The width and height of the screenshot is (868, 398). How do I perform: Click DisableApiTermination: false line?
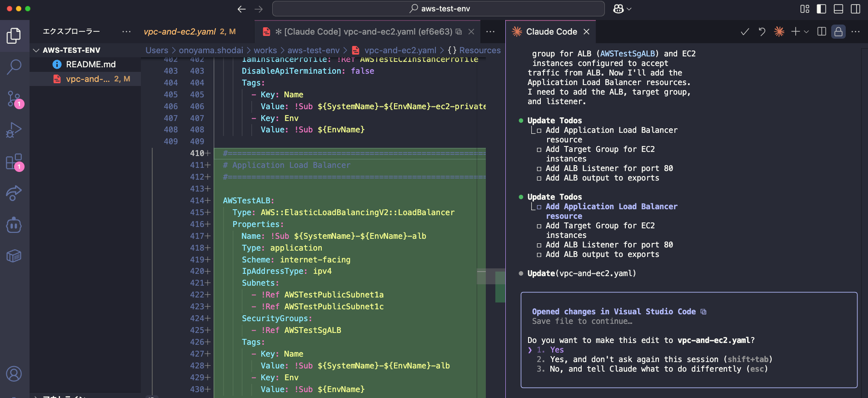(308, 71)
